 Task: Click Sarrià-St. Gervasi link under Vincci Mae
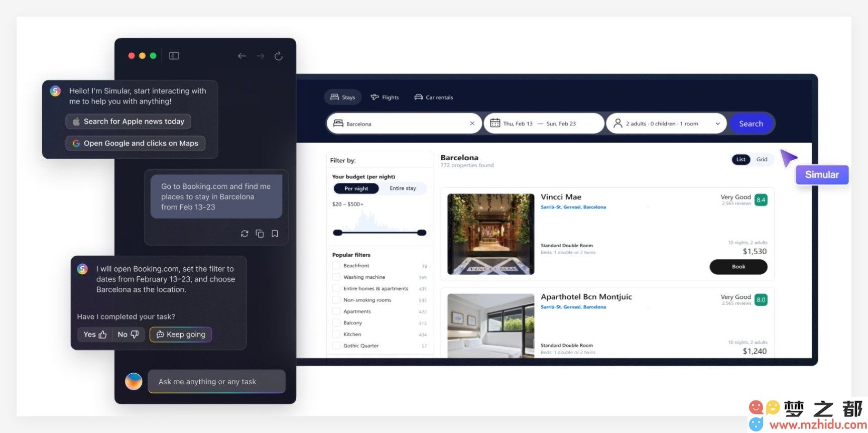point(573,207)
